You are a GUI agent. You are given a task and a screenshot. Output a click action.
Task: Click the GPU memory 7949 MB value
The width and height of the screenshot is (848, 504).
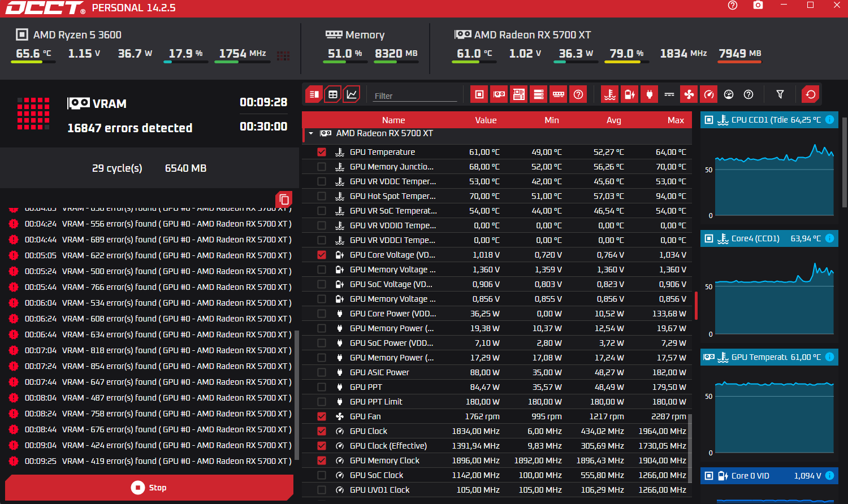740,53
